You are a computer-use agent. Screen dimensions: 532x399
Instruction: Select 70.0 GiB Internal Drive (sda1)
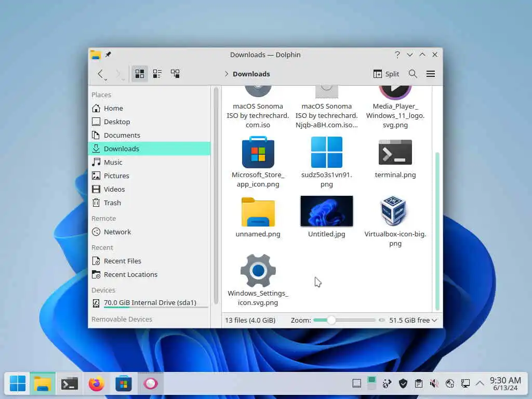pos(149,303)
